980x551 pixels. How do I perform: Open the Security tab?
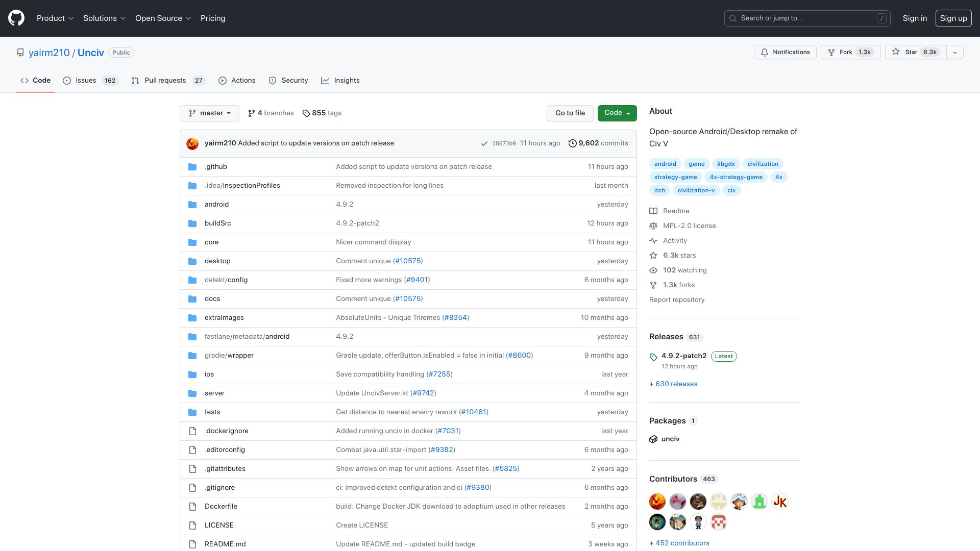pyautogui.click(x=288, y=81)
